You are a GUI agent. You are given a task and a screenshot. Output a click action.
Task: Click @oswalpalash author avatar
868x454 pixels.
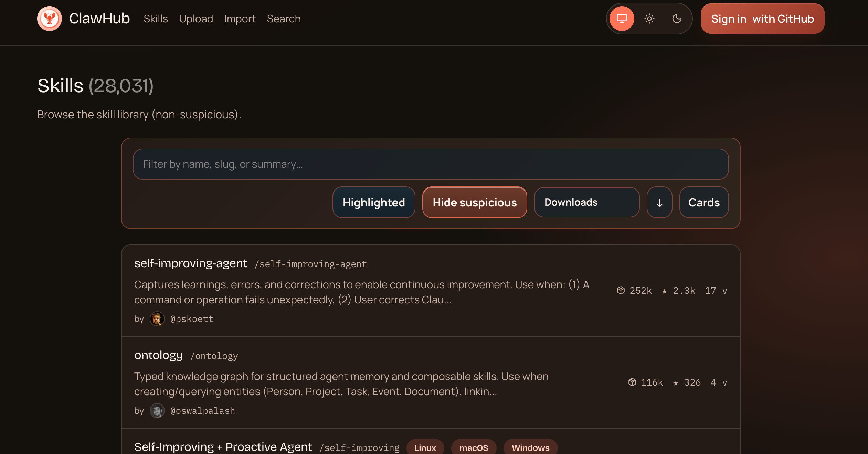click(x=157, y=411)
